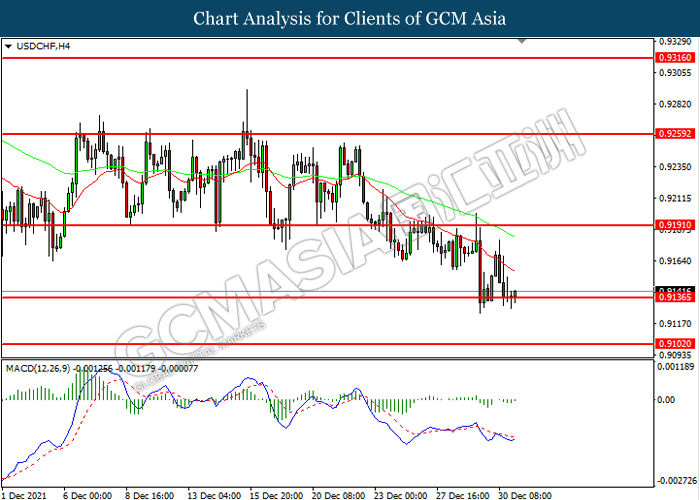Click the USDCHF,H4 chart symbol text

click(43, 46)
